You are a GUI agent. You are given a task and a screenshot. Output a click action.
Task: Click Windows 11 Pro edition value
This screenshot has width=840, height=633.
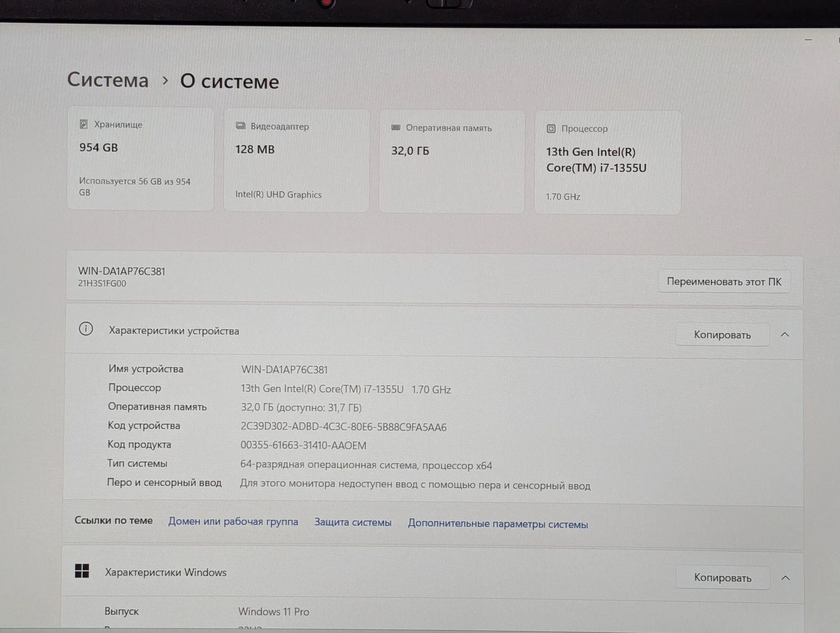(x=274, y=612)
